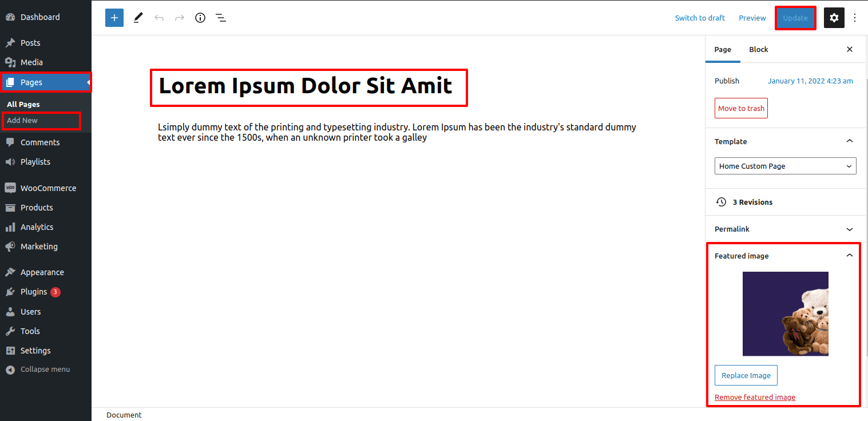Viewport: 868px width, 421px height.
Task: Switch to the Block tab
Action: [x=758, y=49]
